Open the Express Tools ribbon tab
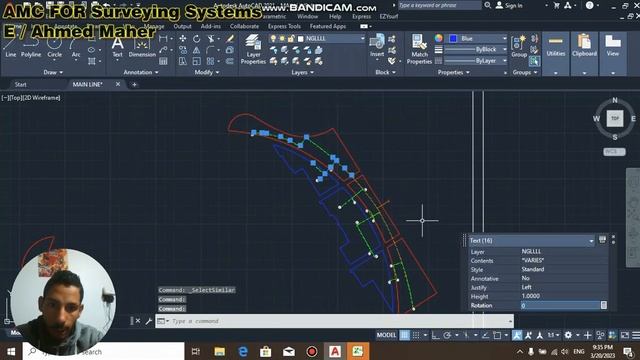 click(x=284, y=26)
